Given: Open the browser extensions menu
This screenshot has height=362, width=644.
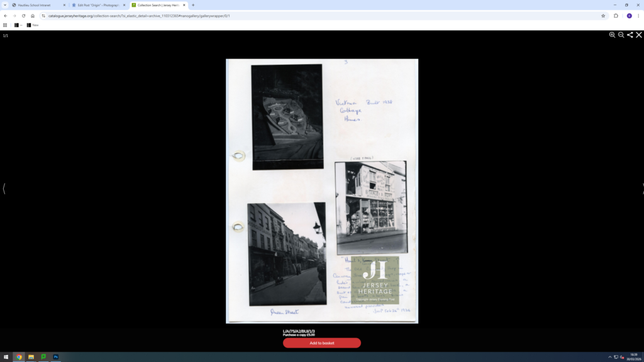Looking at the screenshot, I should 616,16.
